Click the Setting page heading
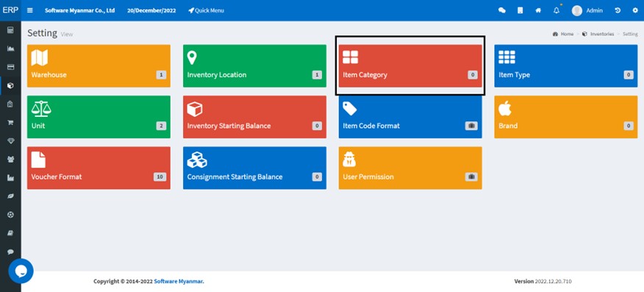The height and width of the screenshot is (292, 644). (43, 33)
